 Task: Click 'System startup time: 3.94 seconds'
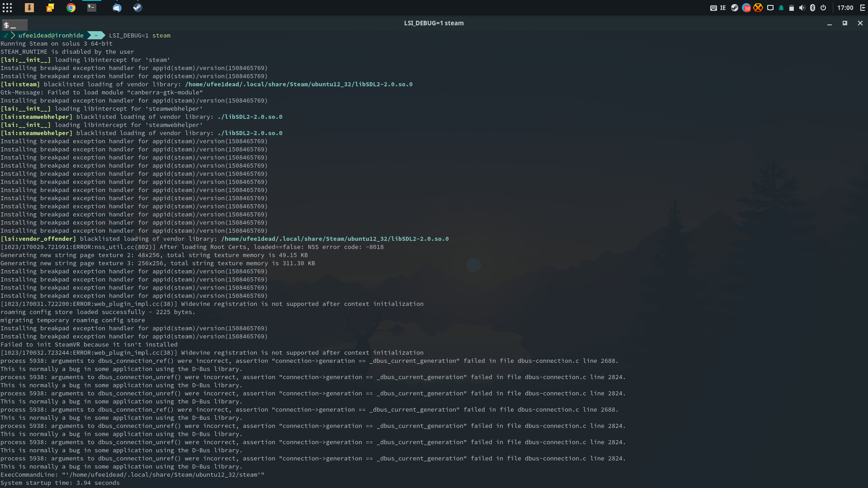pos(60,483)
